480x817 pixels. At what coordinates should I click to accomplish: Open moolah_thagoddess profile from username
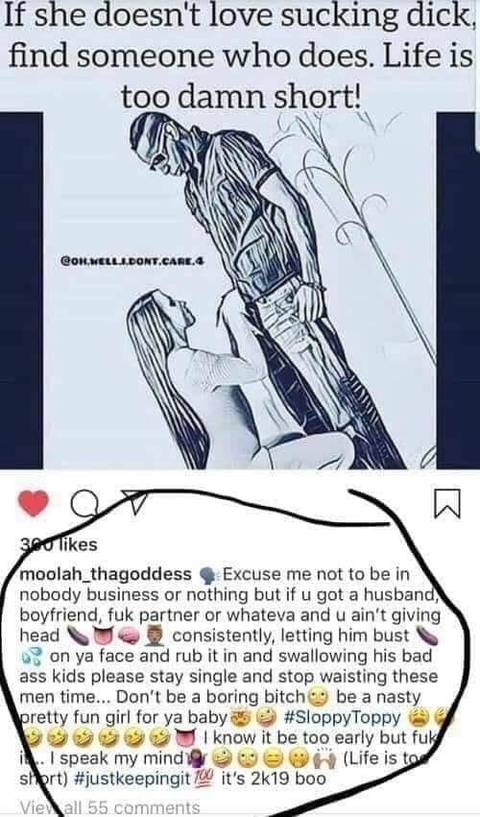(x=105, y=575)
